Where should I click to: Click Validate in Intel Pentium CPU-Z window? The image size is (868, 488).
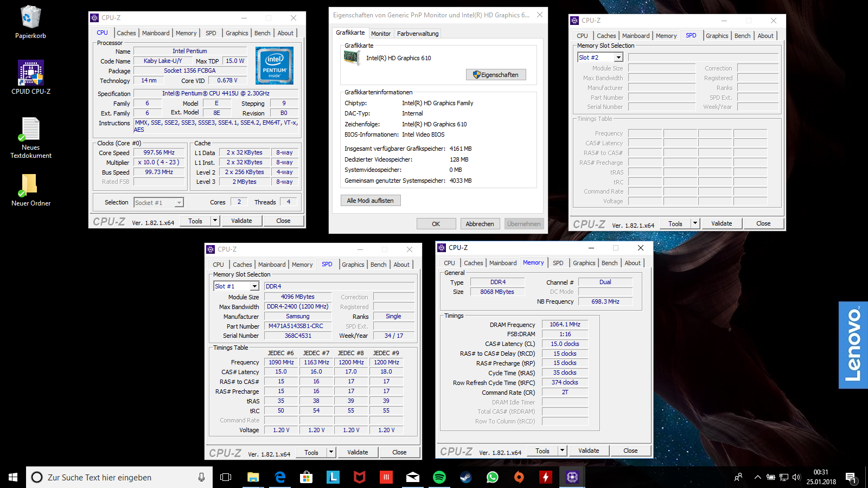(241, 221)
